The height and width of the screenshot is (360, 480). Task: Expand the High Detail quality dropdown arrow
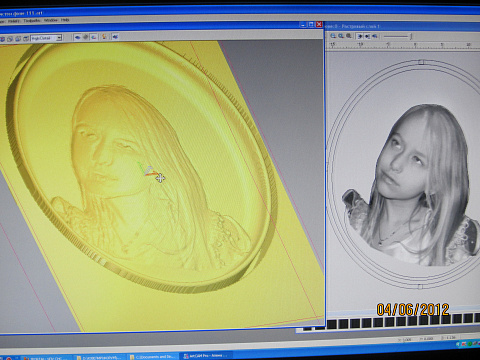point(59,38)
